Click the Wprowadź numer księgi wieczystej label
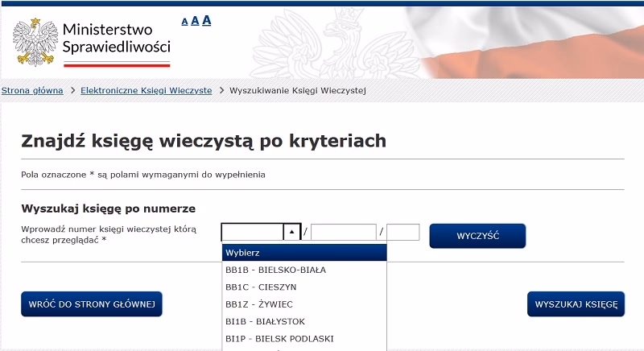644x351 pixels. pyautogui.click(x=109, y=234)
